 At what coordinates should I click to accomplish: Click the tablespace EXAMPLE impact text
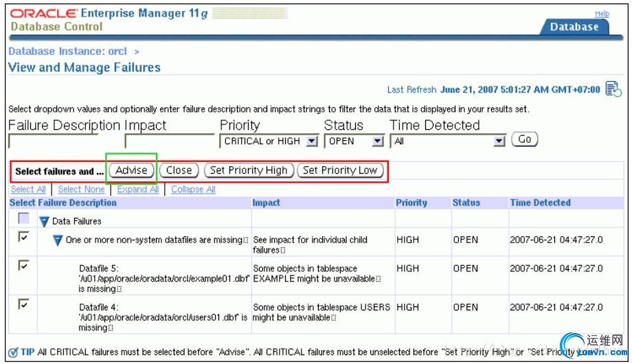coord(317,274)
